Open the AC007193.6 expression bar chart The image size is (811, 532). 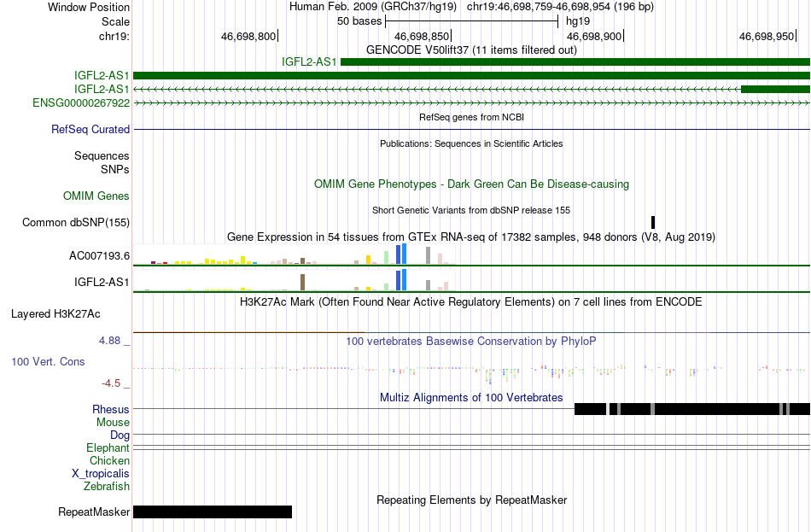click(295, 254)
